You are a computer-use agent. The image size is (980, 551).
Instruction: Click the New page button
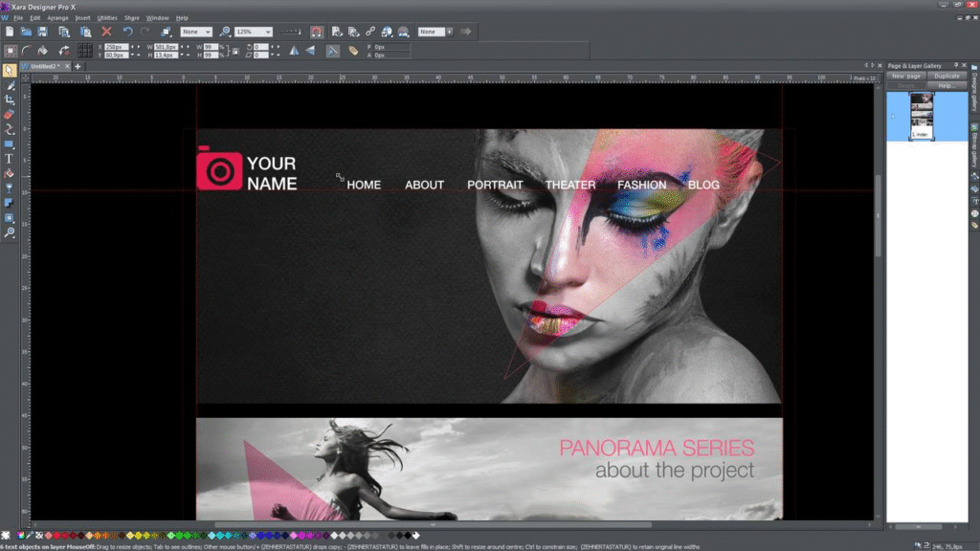[905, 76]
